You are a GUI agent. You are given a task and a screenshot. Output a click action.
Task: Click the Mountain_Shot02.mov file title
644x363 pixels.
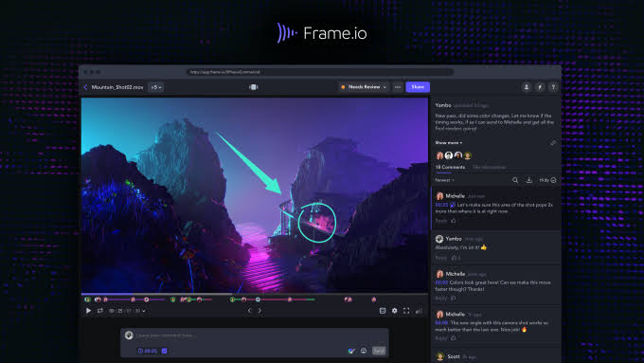(117, 87)
